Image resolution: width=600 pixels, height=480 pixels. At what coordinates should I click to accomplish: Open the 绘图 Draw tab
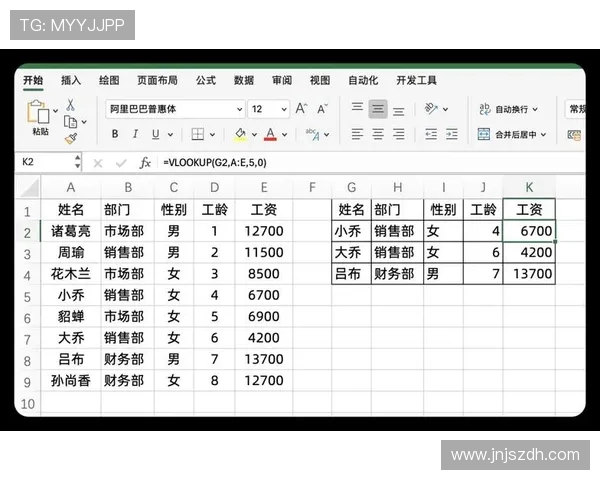point(109,80)
